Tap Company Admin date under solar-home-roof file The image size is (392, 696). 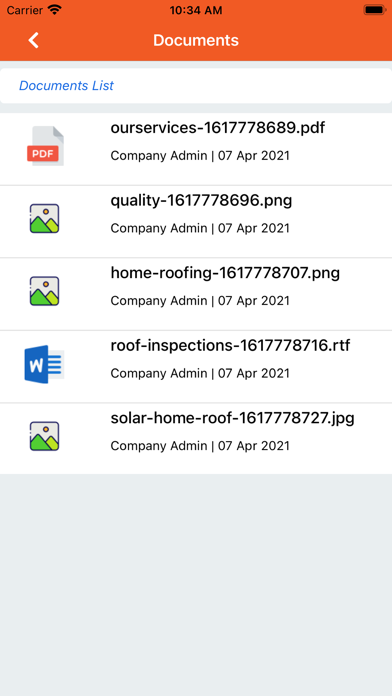(200, 446)
